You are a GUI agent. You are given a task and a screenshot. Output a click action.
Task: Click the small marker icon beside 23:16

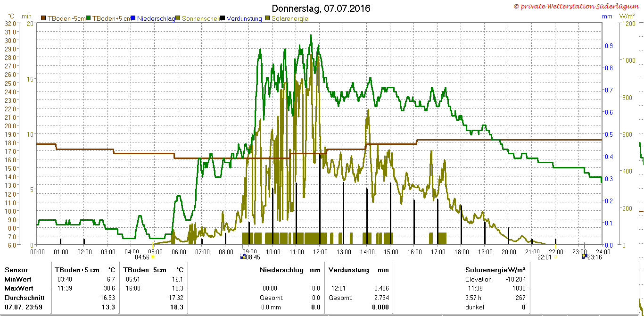585,257
